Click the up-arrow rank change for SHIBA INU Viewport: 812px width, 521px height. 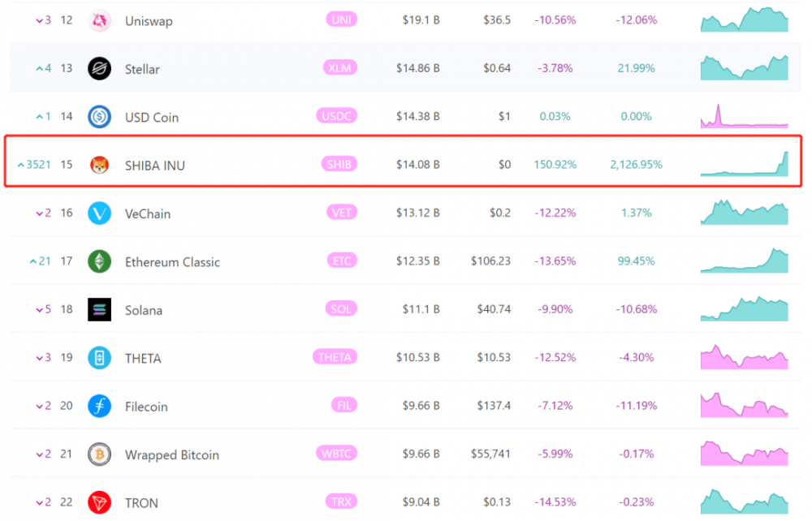coord(34,165)
